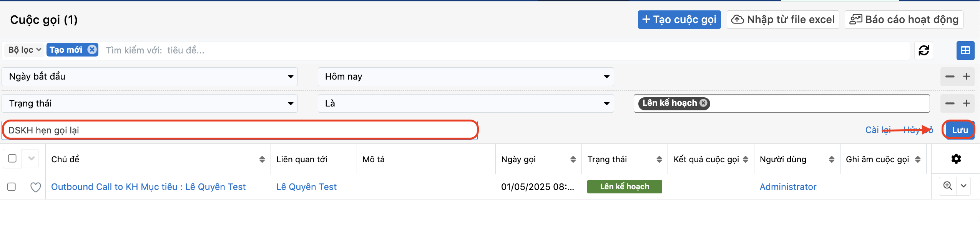The width and height of the screenshot is (980, 233).
Task: Check the Outbound Call row checkbox
Action: point(12,187)
